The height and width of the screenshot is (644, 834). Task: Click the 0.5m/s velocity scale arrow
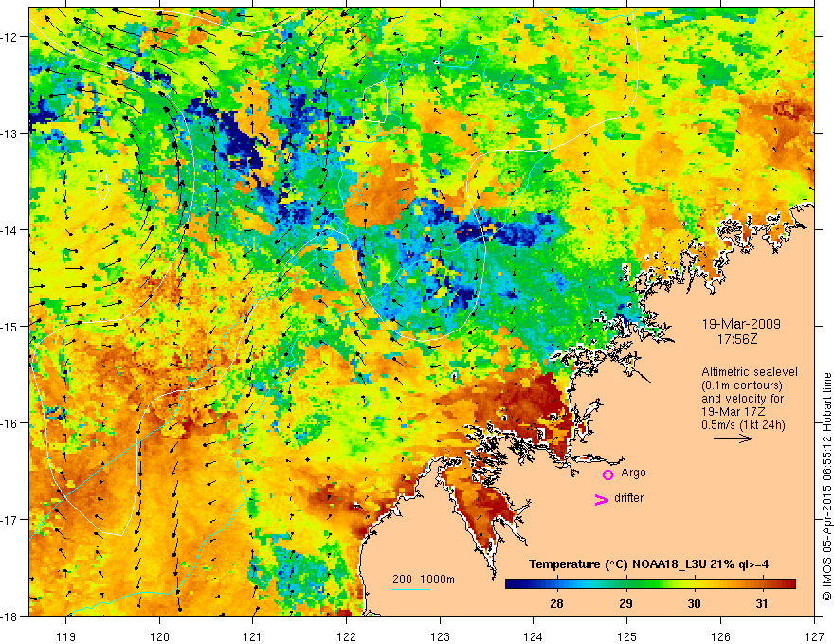(733, 438)
